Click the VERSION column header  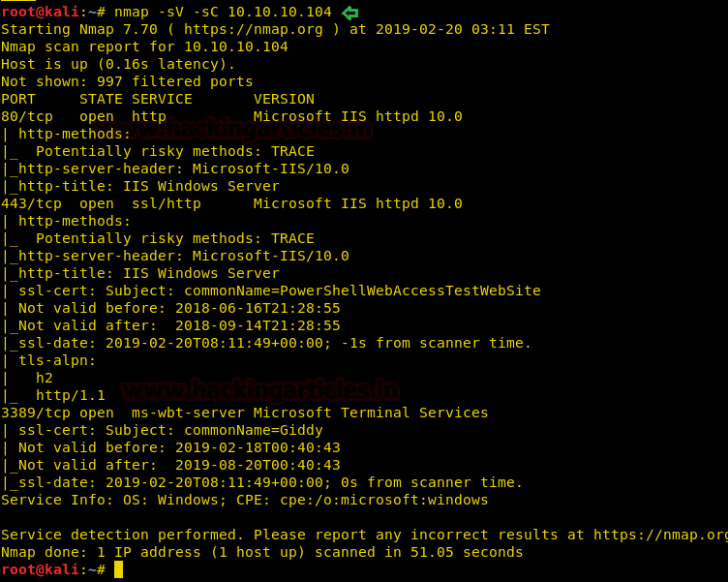click(x=284, y=99)
